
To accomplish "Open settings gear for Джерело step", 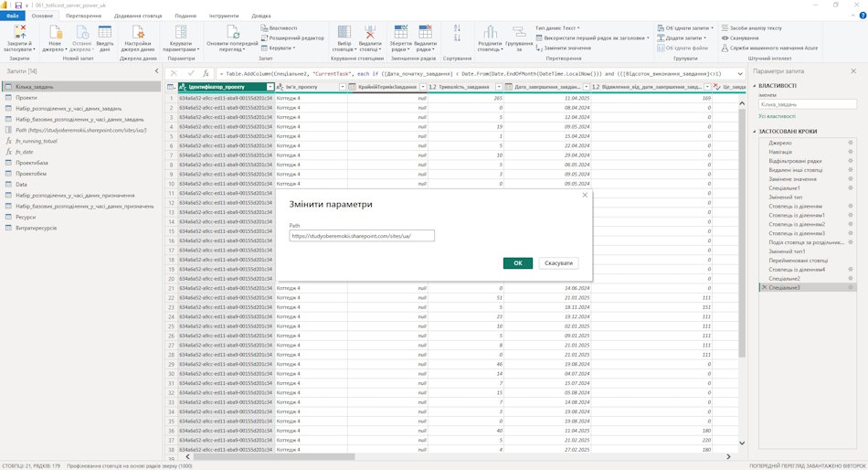I will (x=851, y=143).
